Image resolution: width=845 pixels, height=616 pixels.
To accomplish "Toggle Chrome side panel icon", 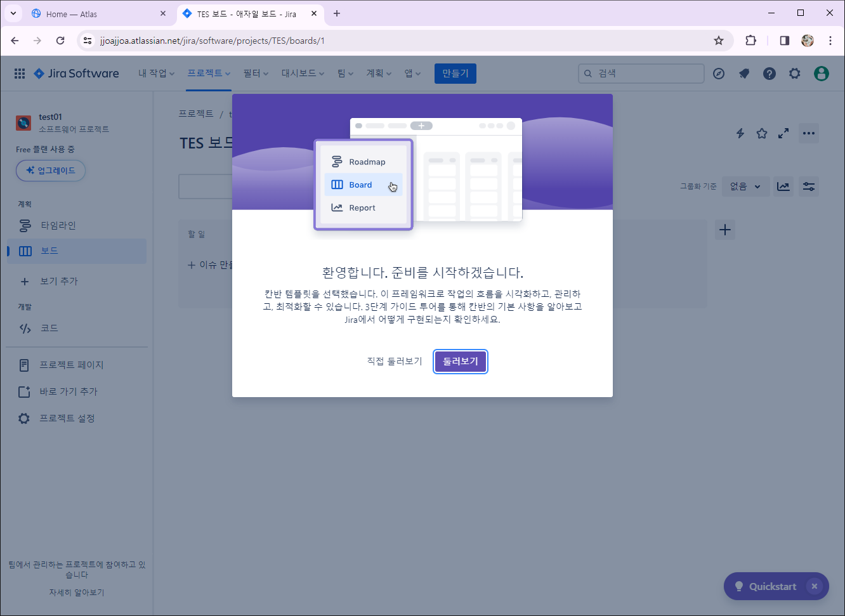I will [785, 41].
